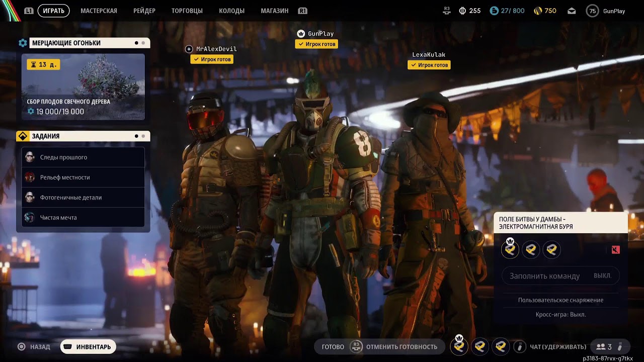This screenshot has height=362, width=644.
Task: Click the 19 000/19 000 progress value
Action: click(x=60, y=112)
